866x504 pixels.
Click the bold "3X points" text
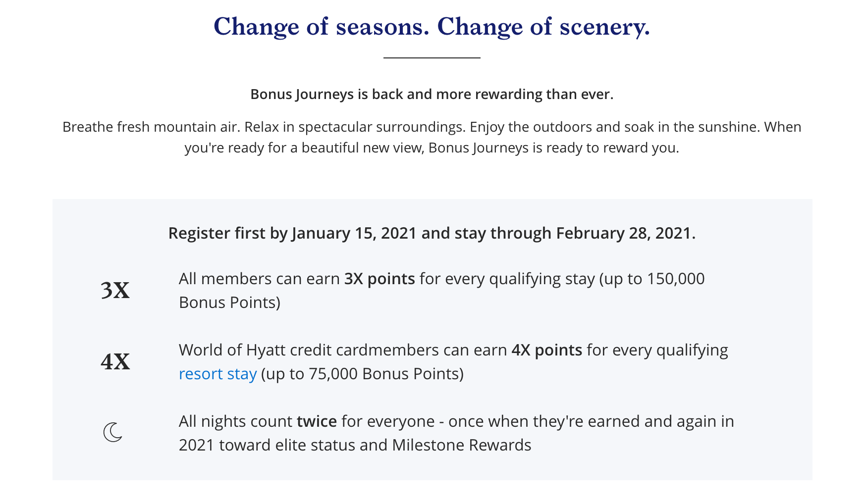[x=379, y=279]
